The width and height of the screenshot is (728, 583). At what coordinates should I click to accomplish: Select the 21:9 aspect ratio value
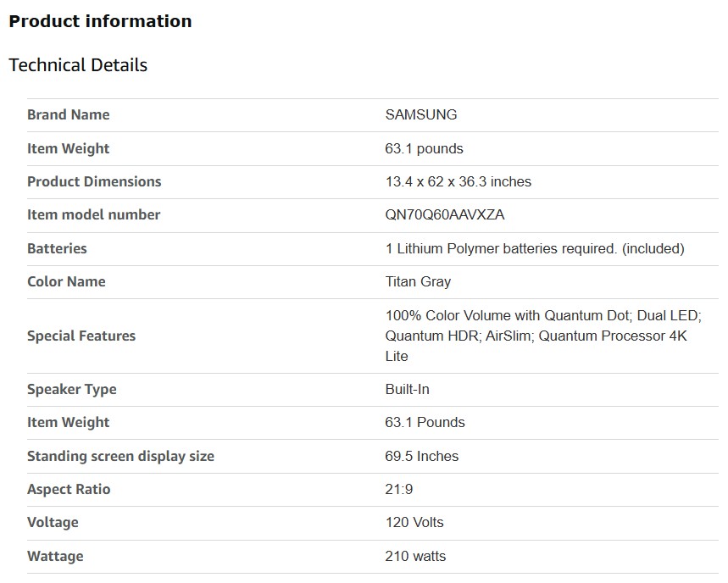coord(399,489)
